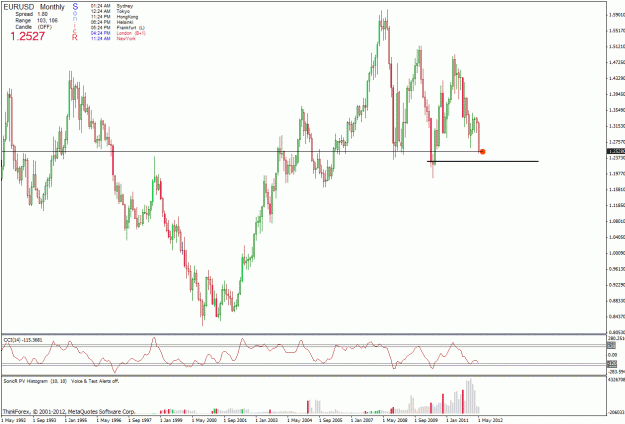Click the 1 May 2008 date label

[395, 420]
